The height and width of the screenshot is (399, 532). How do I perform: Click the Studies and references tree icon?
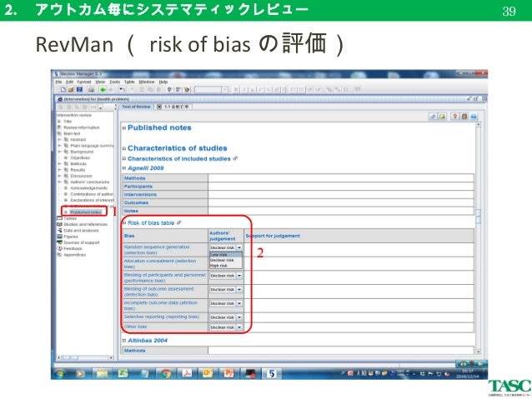(x=60, y=224)
